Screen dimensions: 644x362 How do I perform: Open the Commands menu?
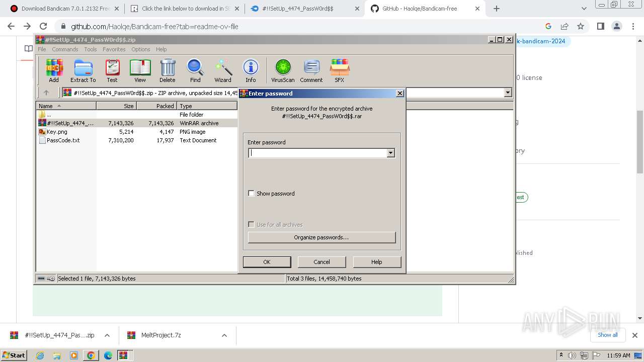point(65,49)
